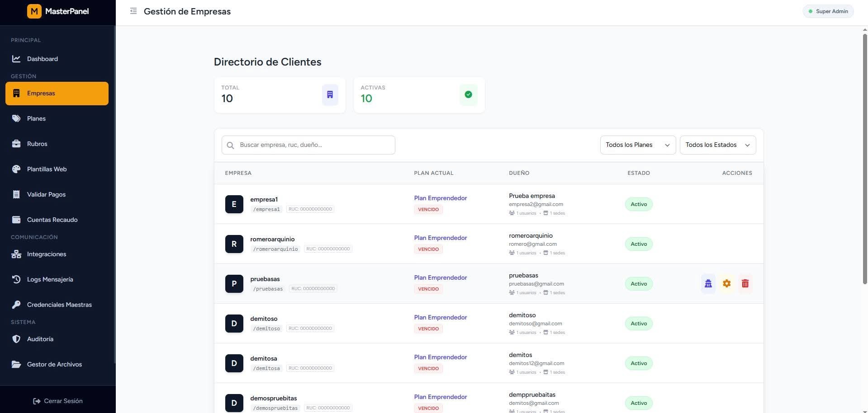Screen dimensions: 868x413
Task: Click the Cerrar Sesión button
Action: [x=58, y=401]
